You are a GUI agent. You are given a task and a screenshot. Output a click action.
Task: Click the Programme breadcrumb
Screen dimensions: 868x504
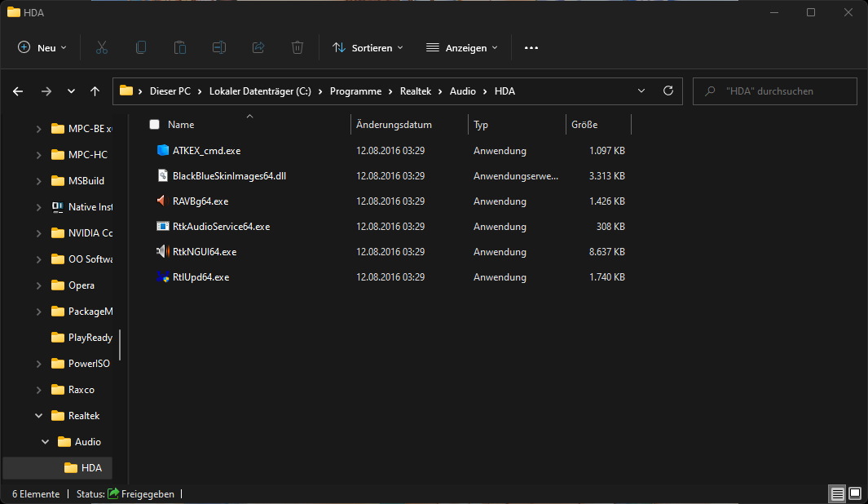tap(355, 91)
